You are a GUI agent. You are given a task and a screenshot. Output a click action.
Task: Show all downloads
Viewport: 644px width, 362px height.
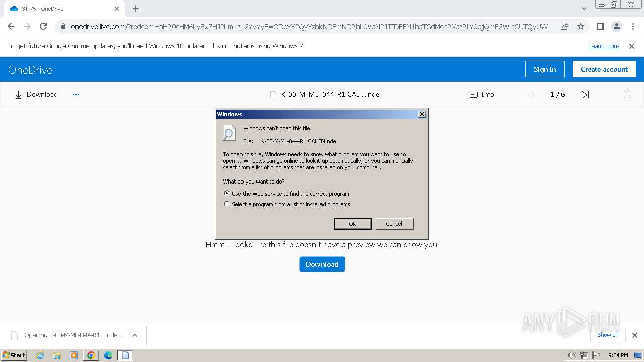tap(608, 335)
